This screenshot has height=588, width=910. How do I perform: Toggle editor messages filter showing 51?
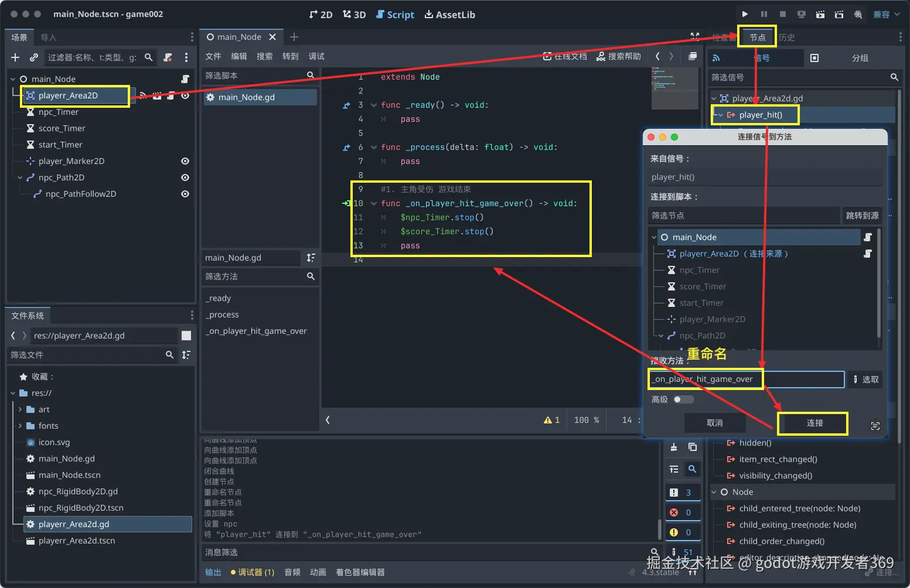(683, 552)
